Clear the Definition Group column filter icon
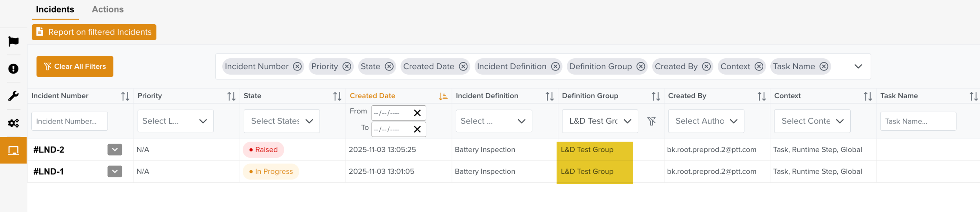 click(x=652, y=121)
